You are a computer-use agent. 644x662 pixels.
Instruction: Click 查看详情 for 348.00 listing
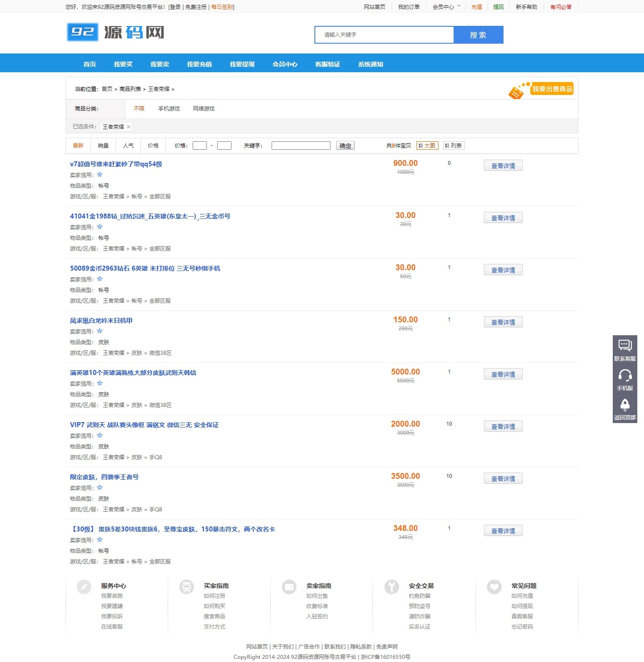point(503,531)
